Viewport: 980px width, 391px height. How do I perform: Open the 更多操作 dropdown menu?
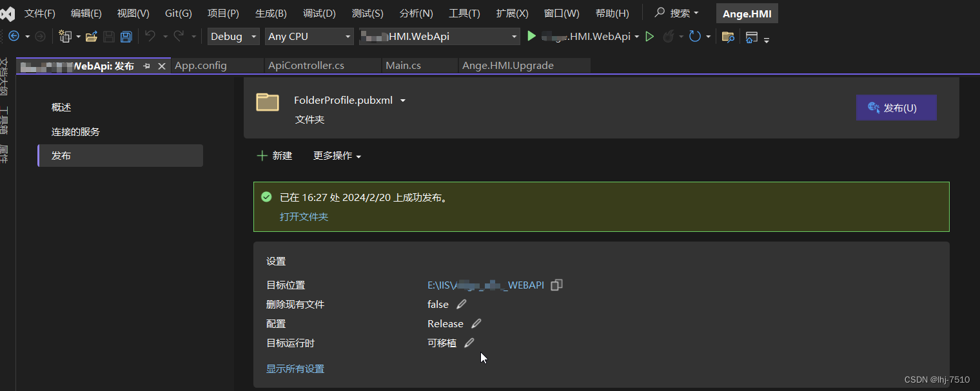pos(336,155)
